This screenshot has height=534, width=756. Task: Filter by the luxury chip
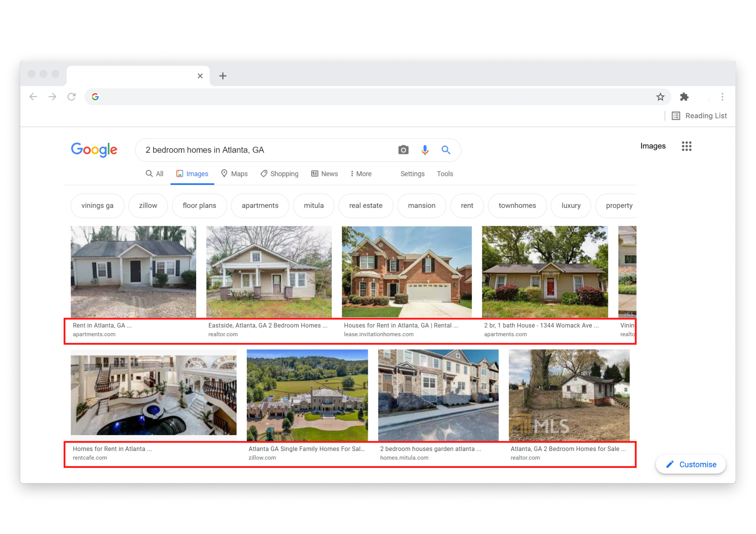(571, 205)
